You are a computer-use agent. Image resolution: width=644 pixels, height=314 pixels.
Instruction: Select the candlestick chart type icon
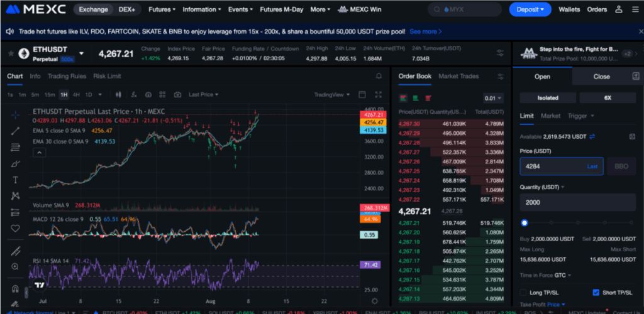[119, 95]
